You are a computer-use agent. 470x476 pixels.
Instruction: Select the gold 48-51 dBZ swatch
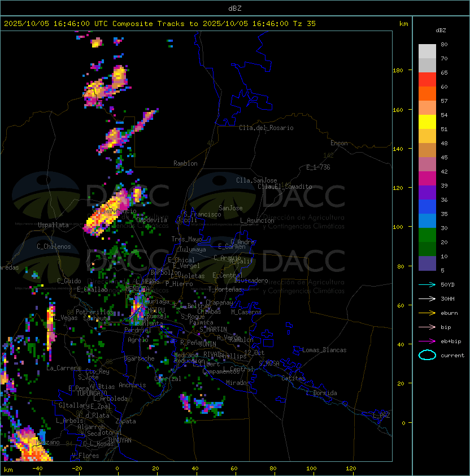(x=427, y=136)
